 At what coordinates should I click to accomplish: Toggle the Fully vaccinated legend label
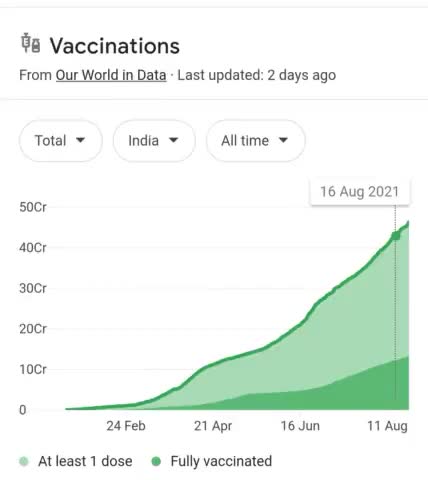(221, 461)
